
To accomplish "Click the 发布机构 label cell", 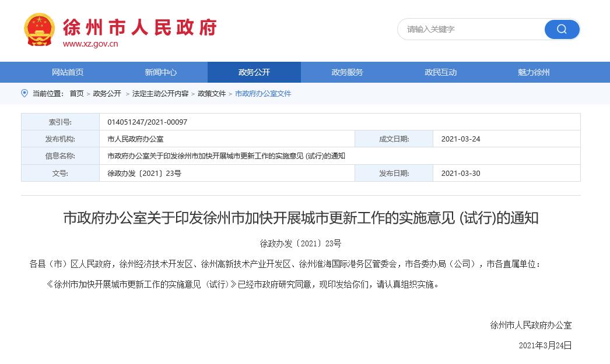I will [60, 139].
